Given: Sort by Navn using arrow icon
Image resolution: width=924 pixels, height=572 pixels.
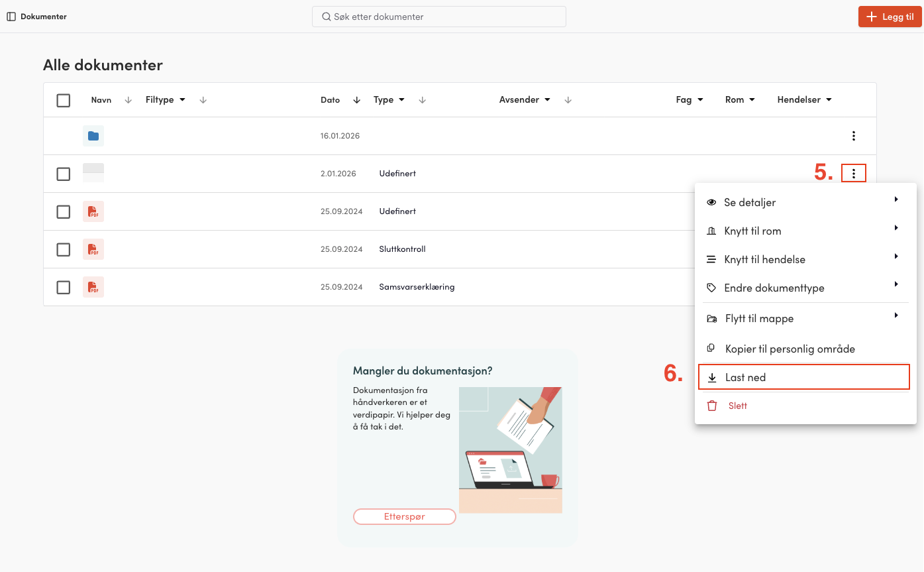Looking at the screenshot, I should [128, 100].
